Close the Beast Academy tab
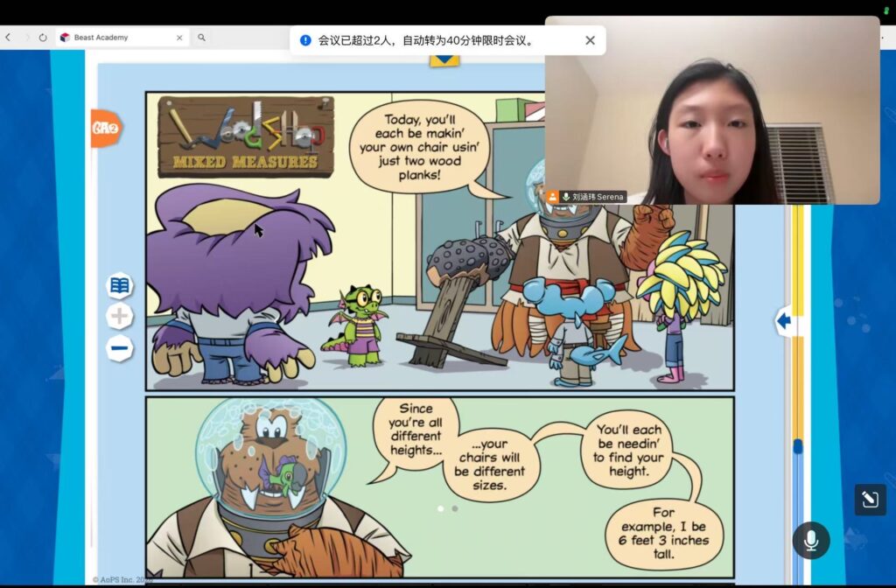Image resolution: width=896 pixels, height=588 pixels. [x=179, y=38]
